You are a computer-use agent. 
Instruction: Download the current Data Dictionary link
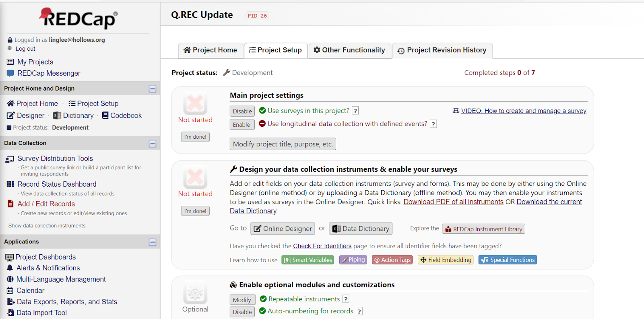click(549, 202)
